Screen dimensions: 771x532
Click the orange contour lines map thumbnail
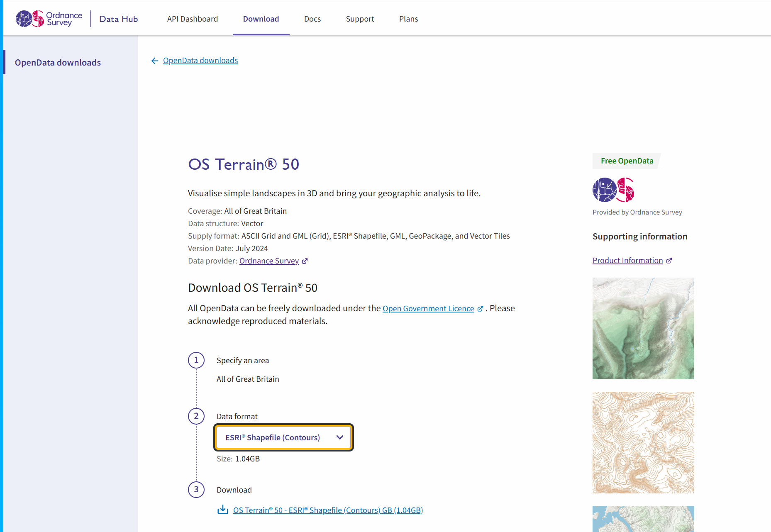pyautogui.click(x=643, y=442)
